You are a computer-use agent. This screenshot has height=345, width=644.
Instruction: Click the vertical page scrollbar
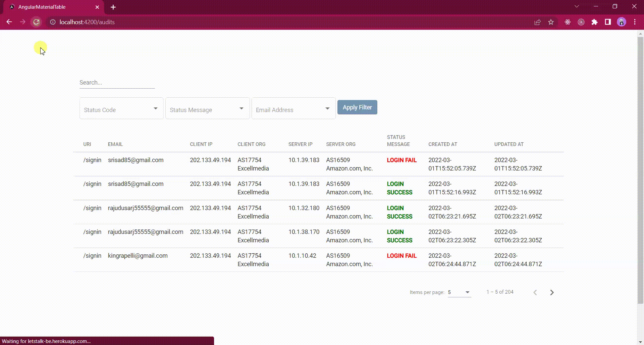click(640, 168)
